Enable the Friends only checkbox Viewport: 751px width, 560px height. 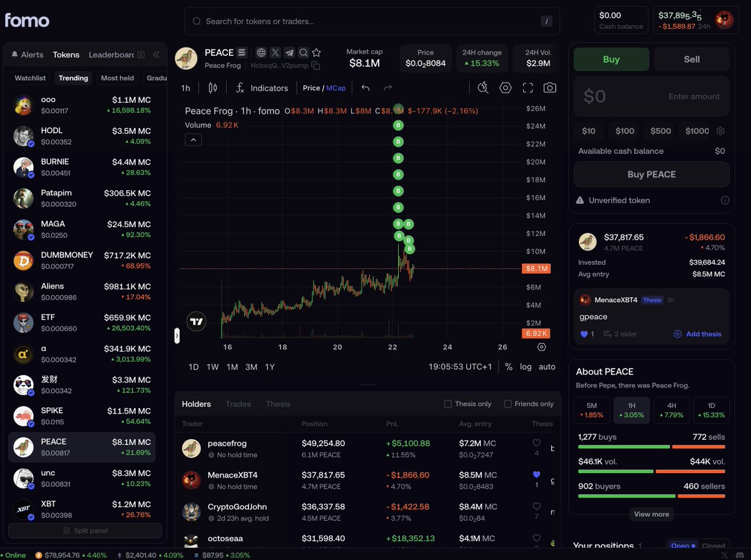point(508,404)
